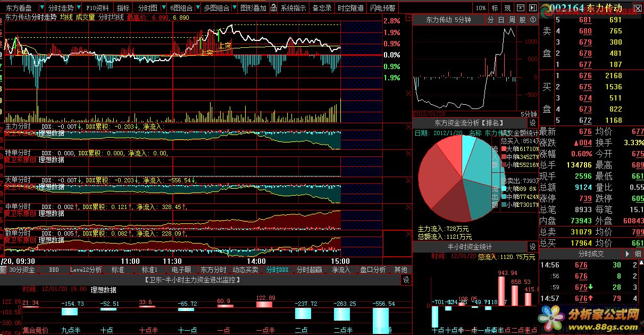Open 系统指示 toolbar item

coord(293,8)
